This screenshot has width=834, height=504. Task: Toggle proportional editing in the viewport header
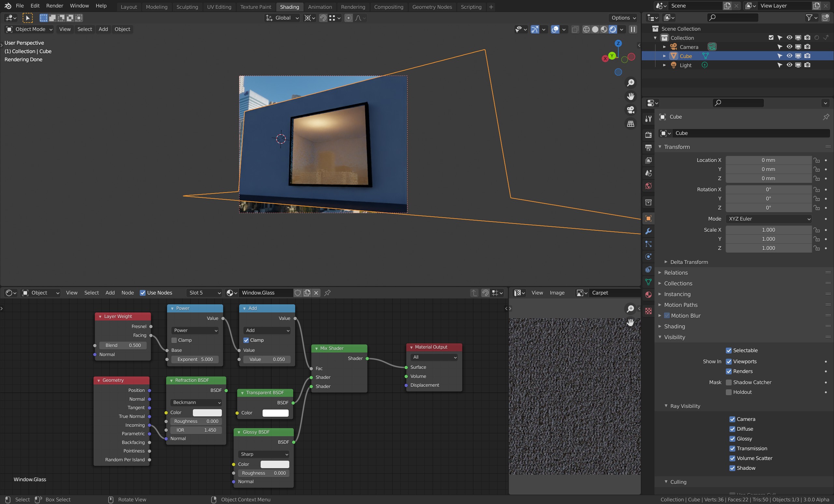(349, 18)
